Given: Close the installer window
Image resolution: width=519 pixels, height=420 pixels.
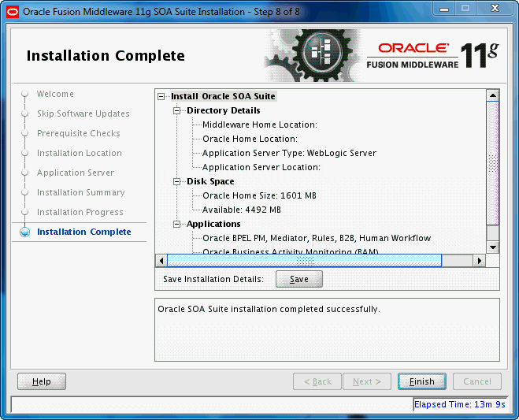Looking at the screenshot, I should coord(495,9).
